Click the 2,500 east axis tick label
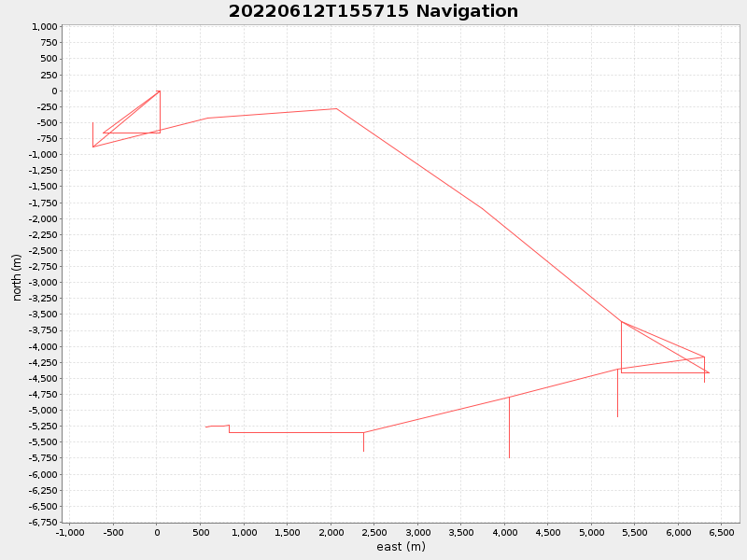 [374, 532]
